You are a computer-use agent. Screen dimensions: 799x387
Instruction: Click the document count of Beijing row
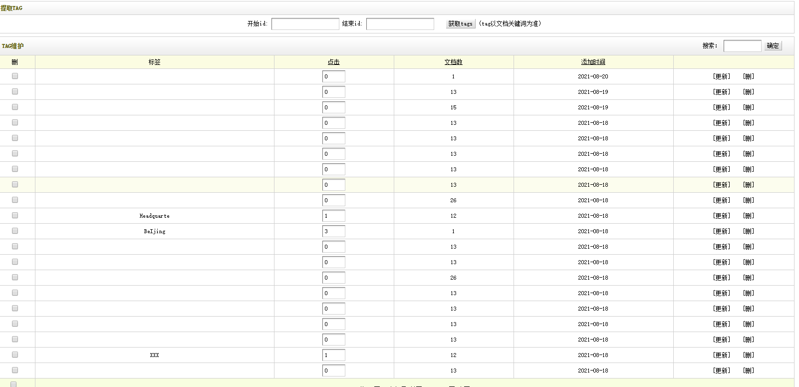tap(453, 231)
